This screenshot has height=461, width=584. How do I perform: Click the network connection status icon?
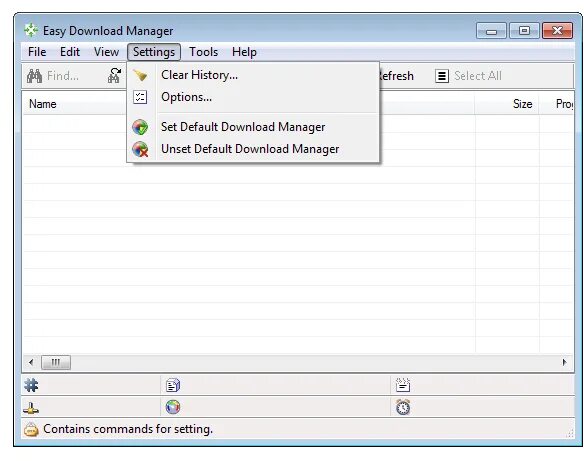(x=31, y=407)
